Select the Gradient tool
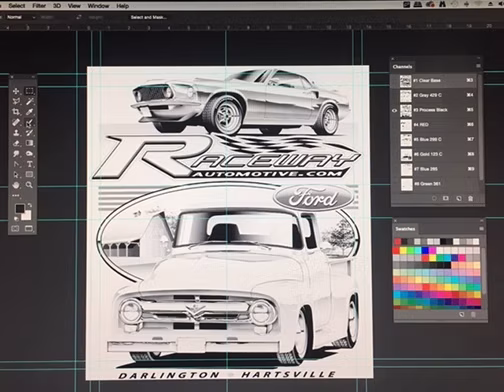This screenshot has height=392, width=504. (x=29, y=143)
